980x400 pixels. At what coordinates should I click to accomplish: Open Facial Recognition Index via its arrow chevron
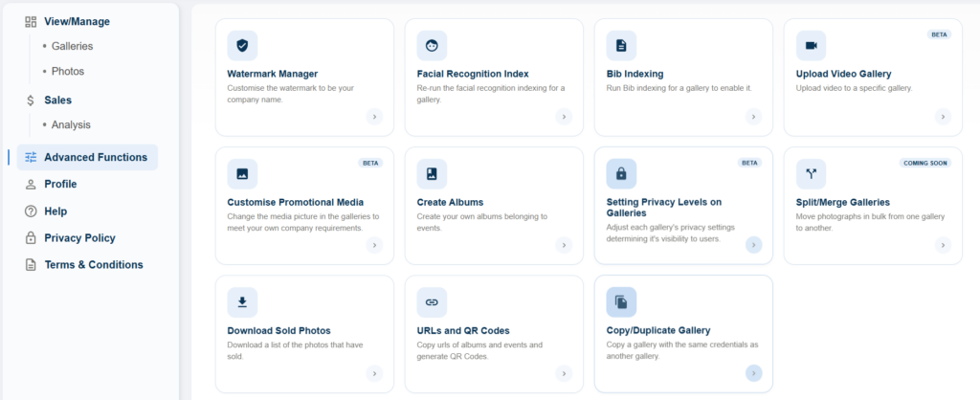click(x=564, y=116)
